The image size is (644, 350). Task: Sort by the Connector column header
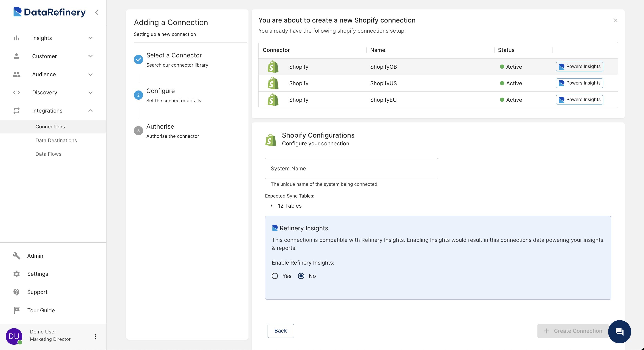276,50
